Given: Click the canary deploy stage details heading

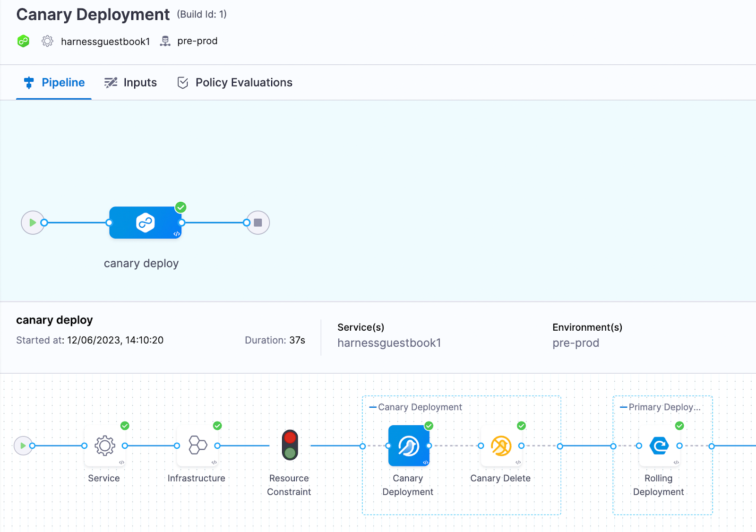Looking at the screenshot, I should pos(54,320).
